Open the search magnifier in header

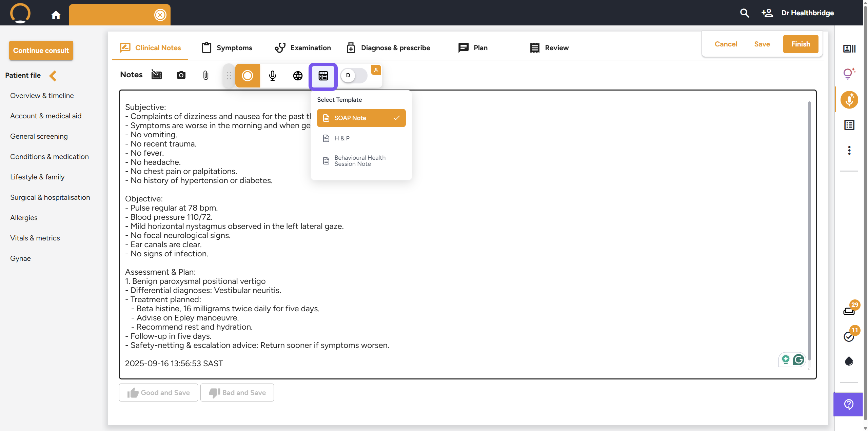coord(744,13)
